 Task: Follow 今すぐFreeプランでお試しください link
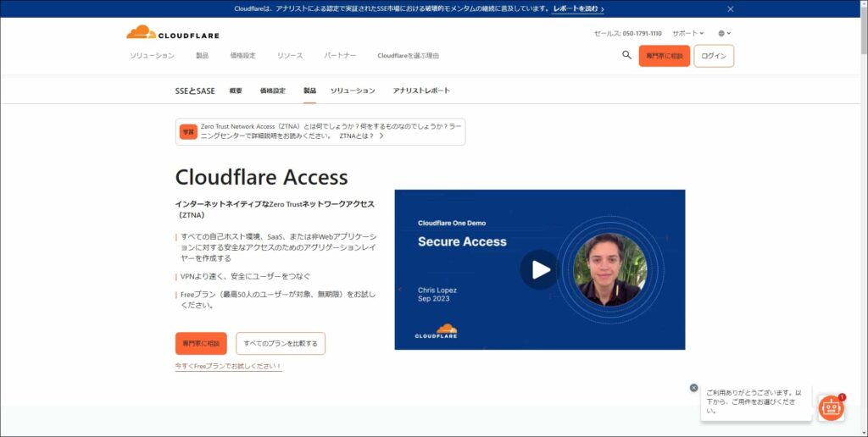tap(228, 366)
